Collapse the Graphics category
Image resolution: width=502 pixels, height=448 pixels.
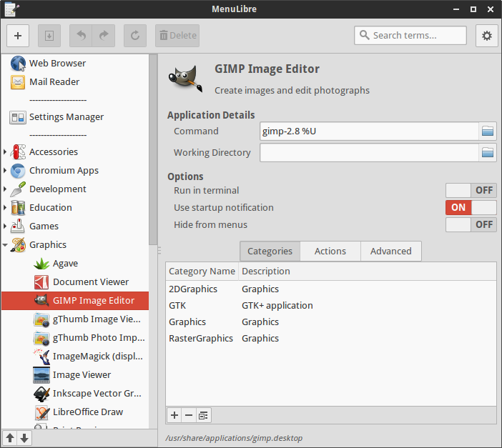pyautogui.click(x=5, y=245)
